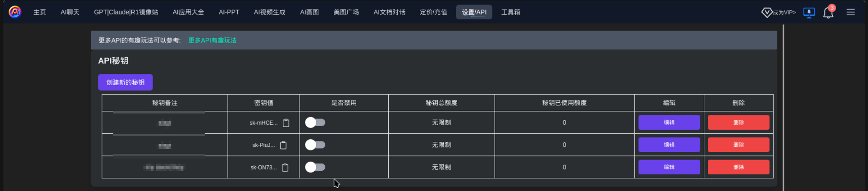This screenshot has width=868, height=191.
Task: Select the 设置/API tab
Action: [474, 12]
